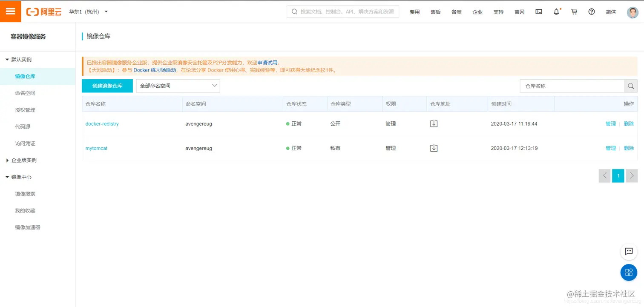The width and height of the screenshot is (644, 307).
Task: Open the 费用 menu
Action: 414,11
